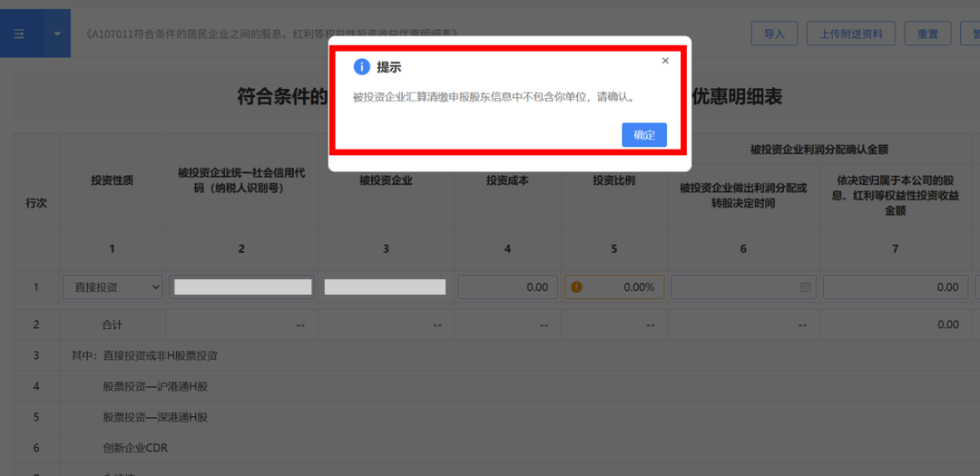Click the 投资成本 column header
The height and width of the screenshot is (476, 980).
pyautogui.click(x=507, y=181)
